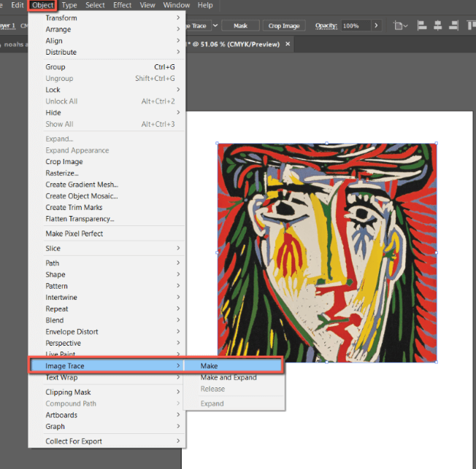Click the Crop Image toolbar button
The image size is (476, 469).
(x=284, y=26)
